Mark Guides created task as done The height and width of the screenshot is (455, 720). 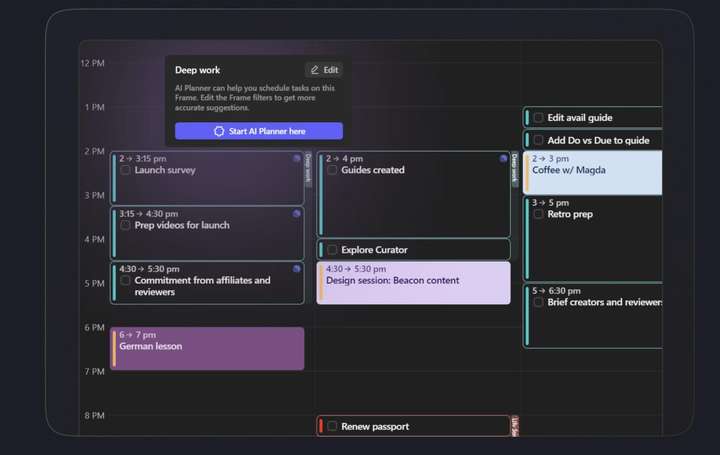[x=332, y=170]
